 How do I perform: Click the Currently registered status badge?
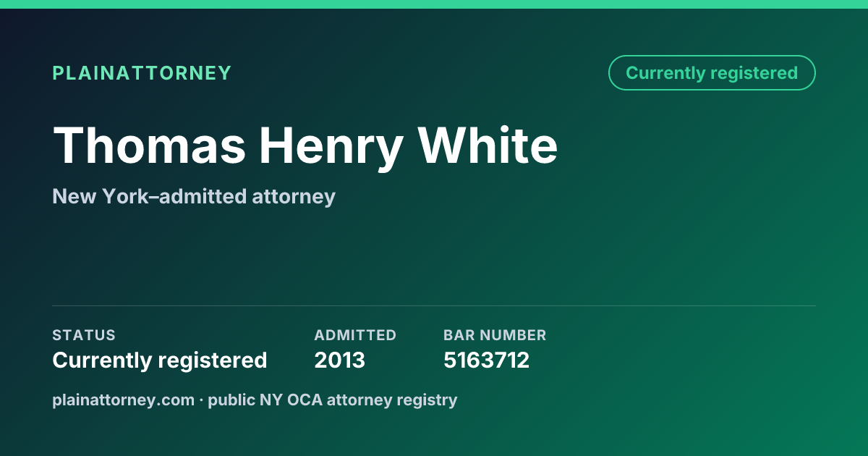pyautogui.click(x=712, y=73)
